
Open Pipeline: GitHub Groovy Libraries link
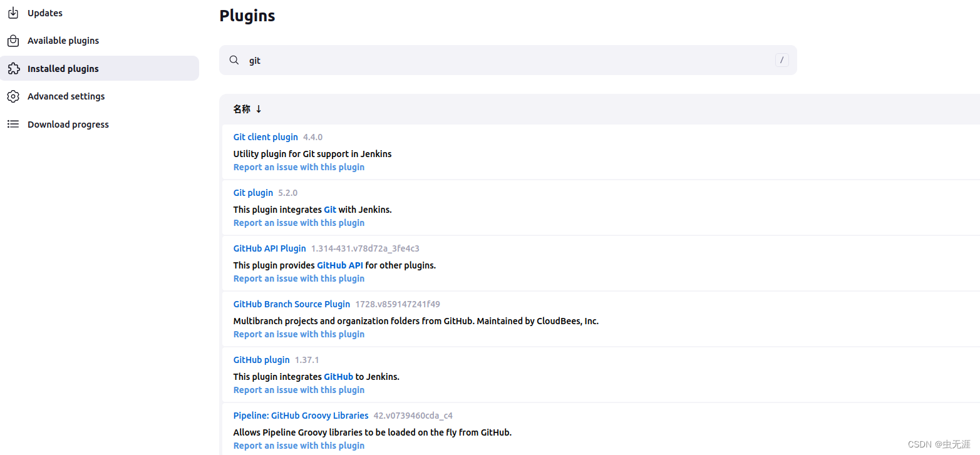(301, 416)
